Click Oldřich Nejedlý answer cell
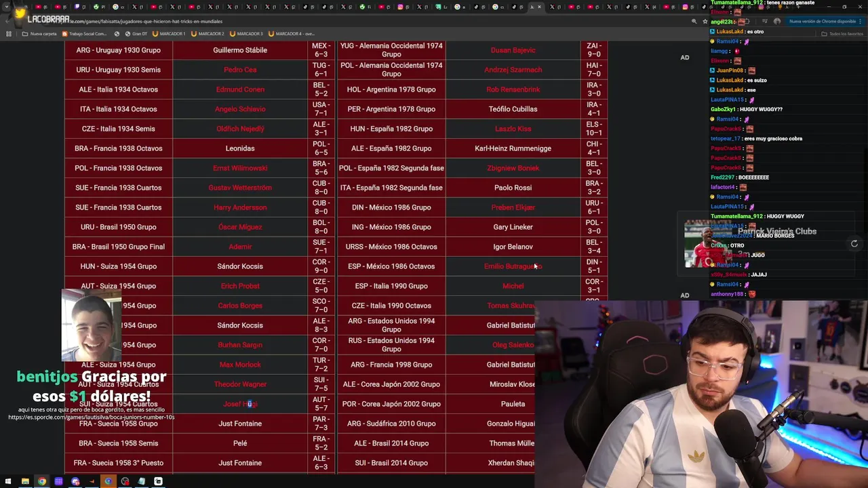 point(240,129)
